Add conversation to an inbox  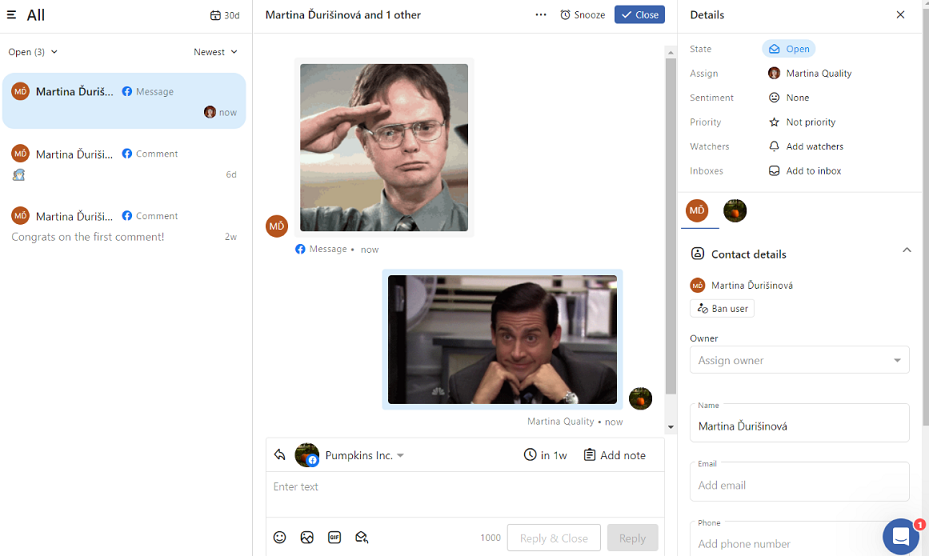click(805, 171)
